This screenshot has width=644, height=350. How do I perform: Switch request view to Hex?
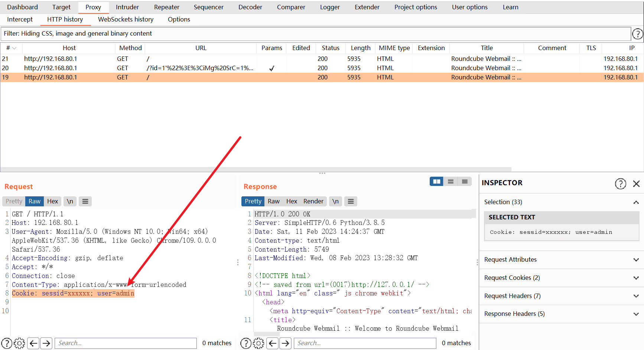click(52, 201)
